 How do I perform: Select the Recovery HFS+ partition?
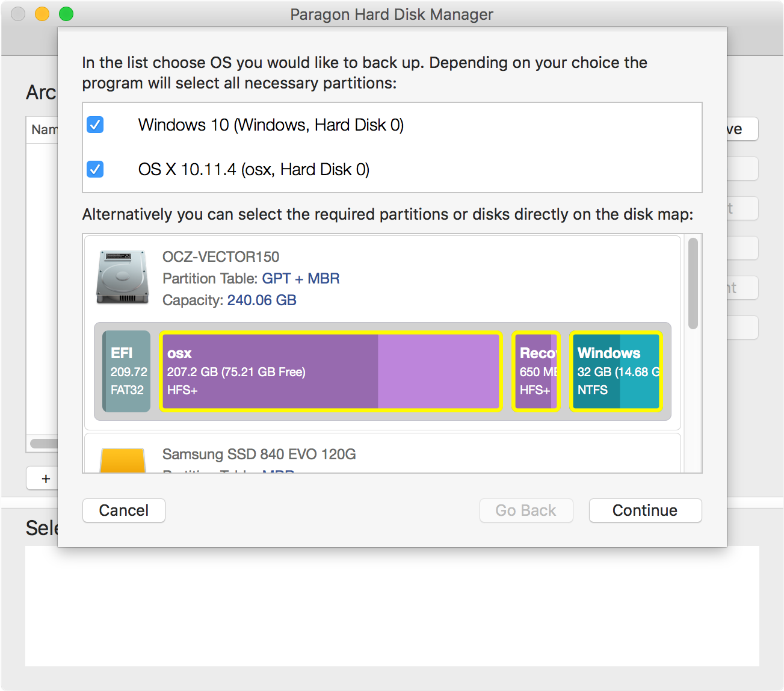[x=536, y=371]
